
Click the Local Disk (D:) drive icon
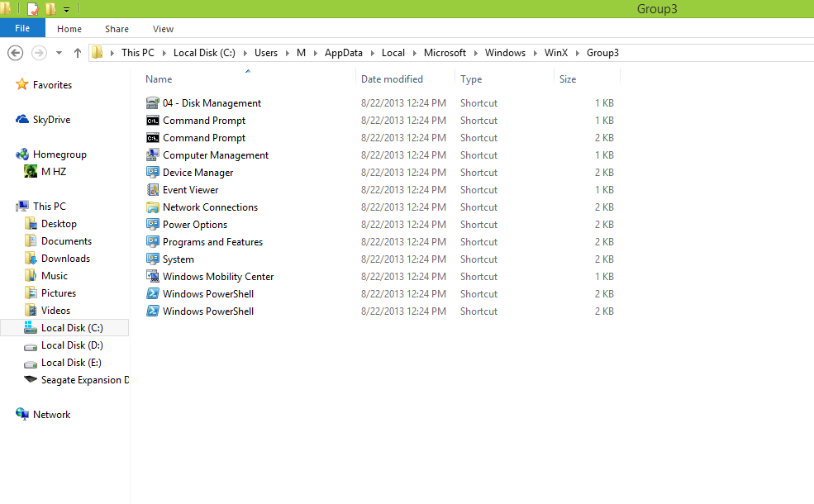31,346
